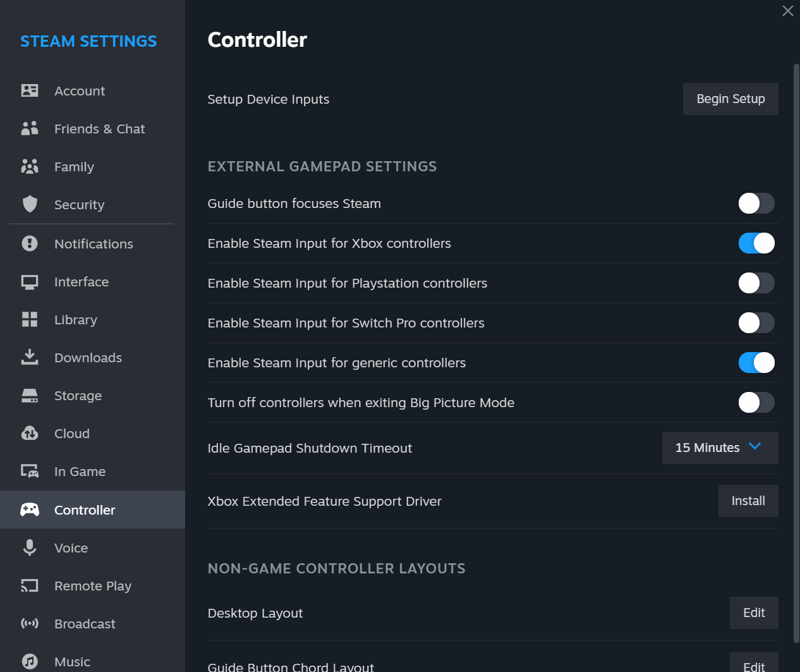Click the In Game overlay icon
The image size is (800, 672).
tap(30, 472)
